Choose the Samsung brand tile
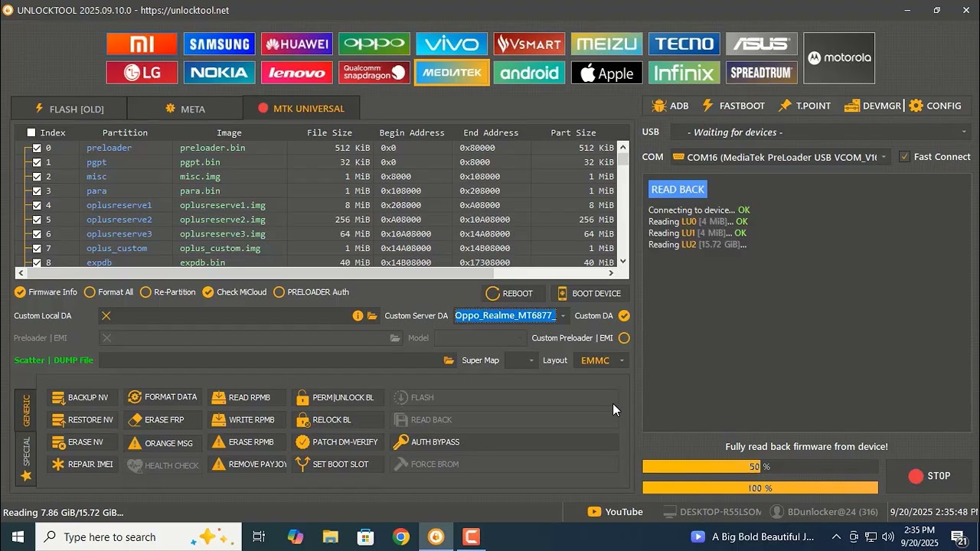Viewport: 980px width, 551px height. coord(219,44)
